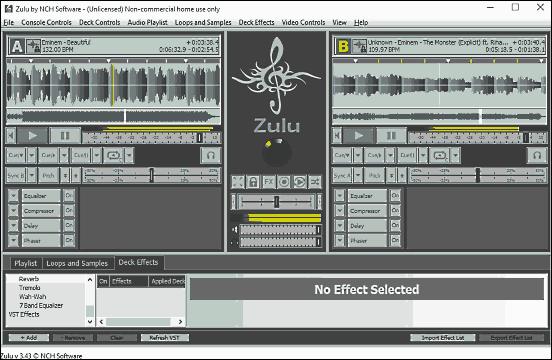552x360 pixels.
Task: Open the Sync A dropdown arrow on Deck B
Action: (358, 175)
